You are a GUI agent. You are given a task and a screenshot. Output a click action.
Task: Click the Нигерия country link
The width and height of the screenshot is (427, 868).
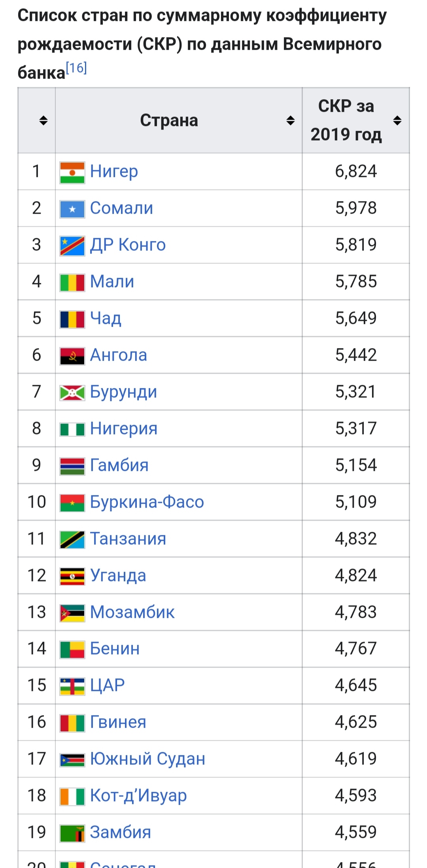(123, 429)
